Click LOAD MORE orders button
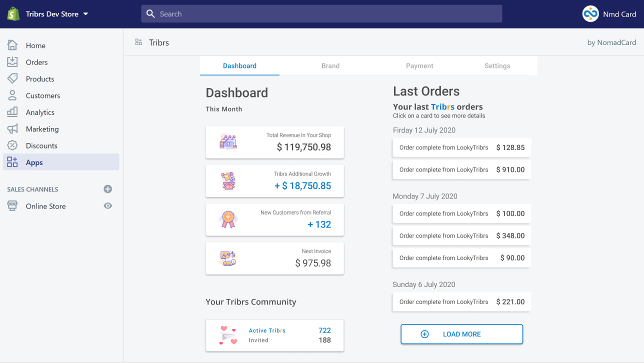The width and height of the screenshot is (644, 363). [461, 334]
